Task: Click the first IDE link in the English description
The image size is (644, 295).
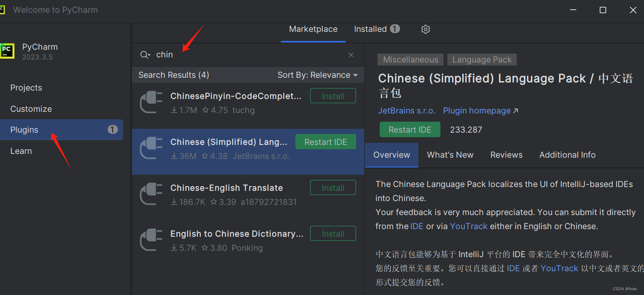Action: point(417,226)
